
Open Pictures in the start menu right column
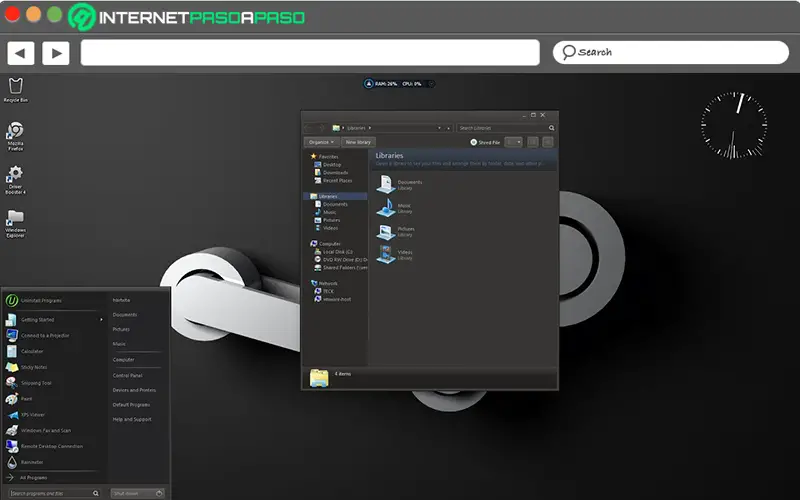(x=121, y=330)
